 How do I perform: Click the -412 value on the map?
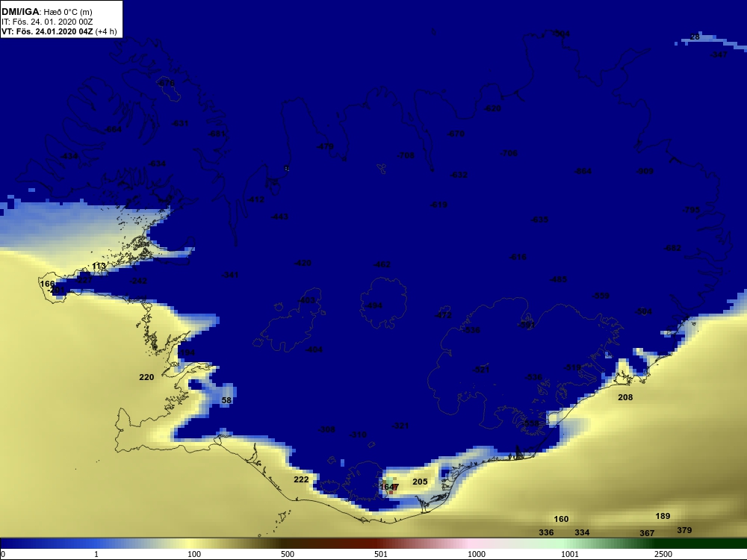(x=255, y=199)
